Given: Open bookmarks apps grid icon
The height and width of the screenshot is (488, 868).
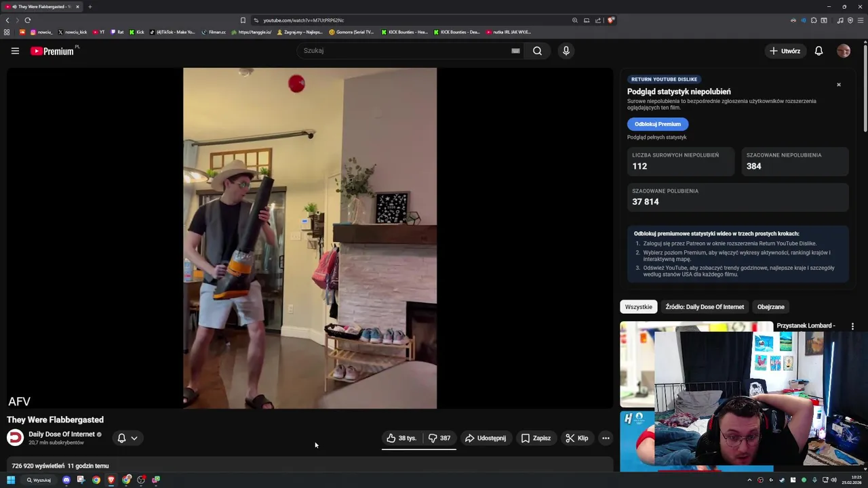Looking at the screenshot, I should (x=7, y=32).
